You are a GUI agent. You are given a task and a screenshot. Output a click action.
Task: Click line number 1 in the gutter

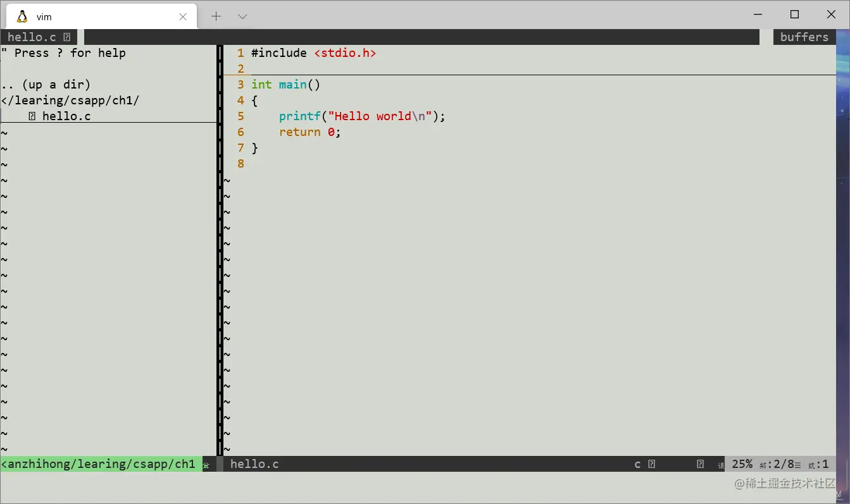[241, 53]
